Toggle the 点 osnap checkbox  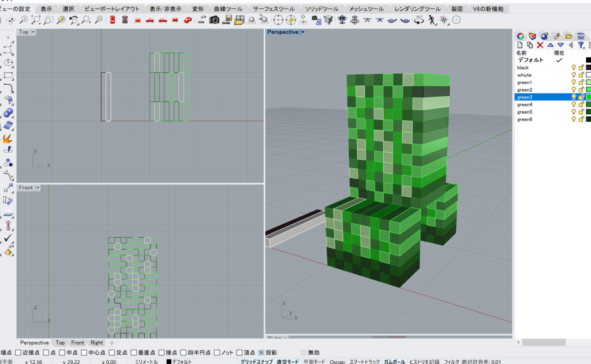click(46, 352)
